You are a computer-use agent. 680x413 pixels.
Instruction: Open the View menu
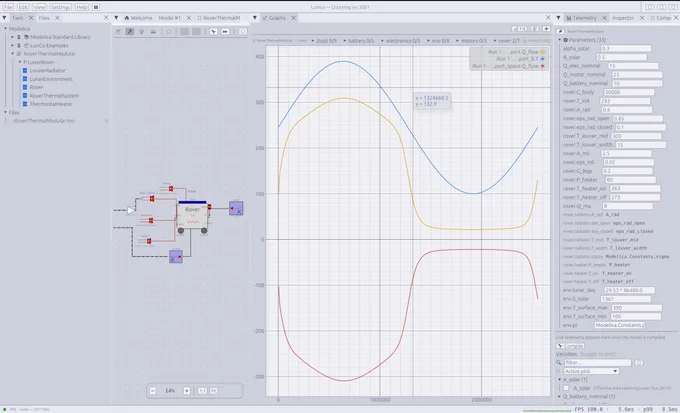pos(39,7)
